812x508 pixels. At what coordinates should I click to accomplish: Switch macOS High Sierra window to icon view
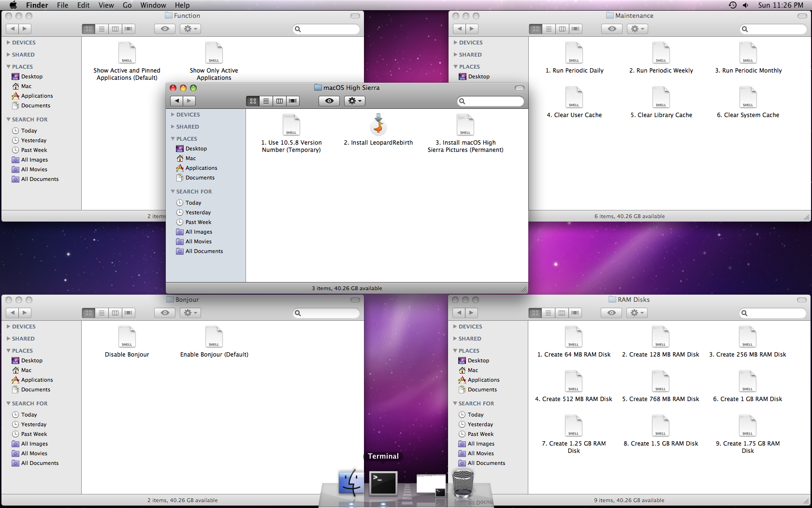[253, 101]
